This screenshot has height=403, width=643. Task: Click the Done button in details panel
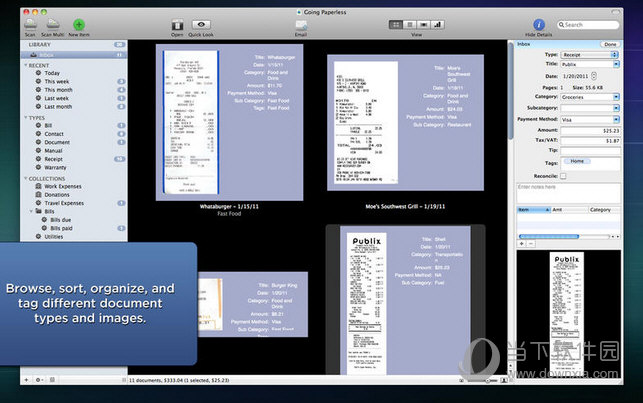(610, 44)
